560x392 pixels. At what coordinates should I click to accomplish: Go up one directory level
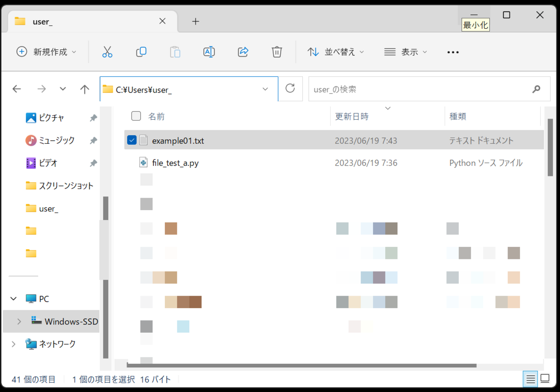tap(85, 89)
